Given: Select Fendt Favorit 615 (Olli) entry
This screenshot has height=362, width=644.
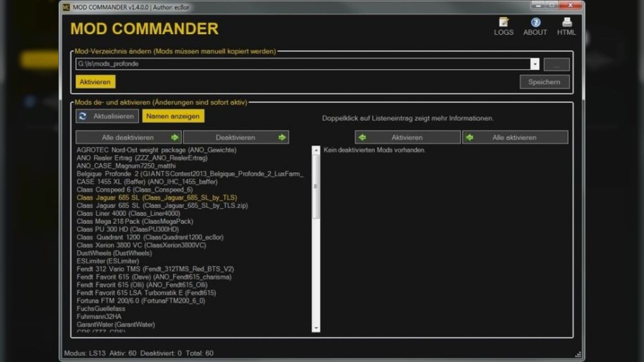Looking at the screenshot, I should [x=142, y=285].
